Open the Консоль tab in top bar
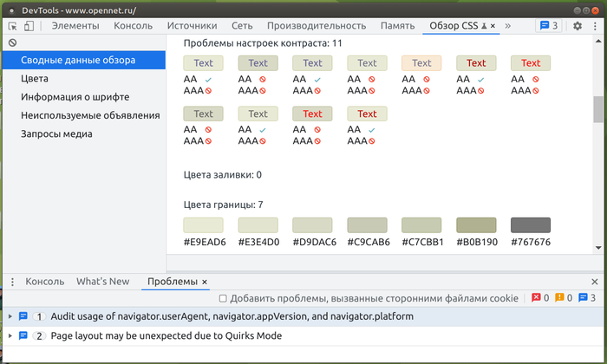607x364 pixels. 133,26
